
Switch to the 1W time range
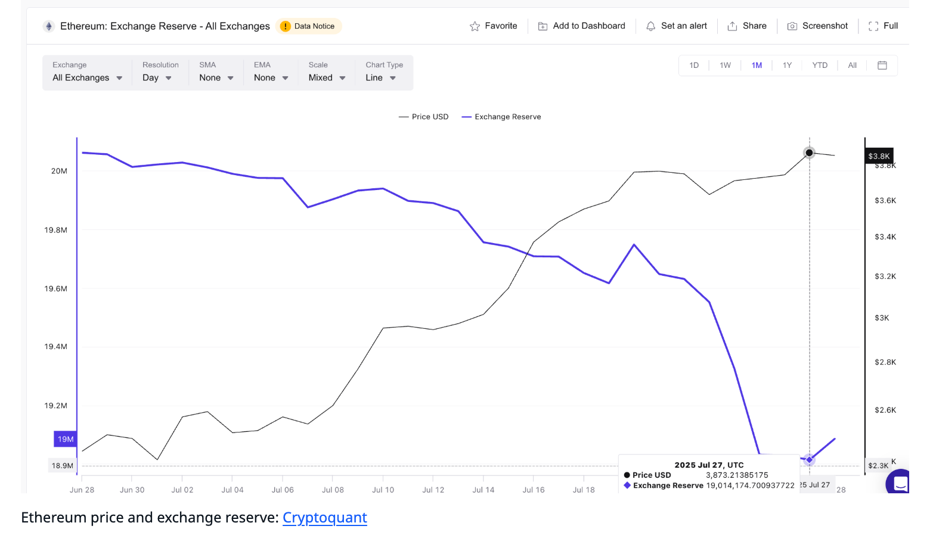click(725, 66)
